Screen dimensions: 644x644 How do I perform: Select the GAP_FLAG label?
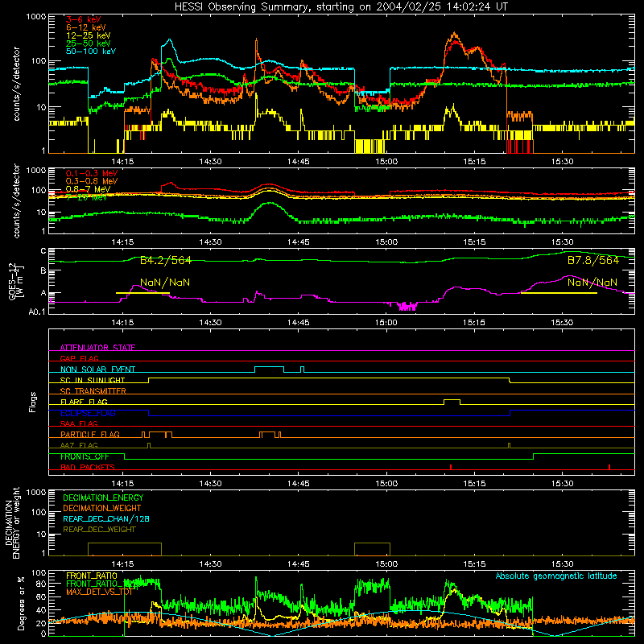tap(79, 358)
